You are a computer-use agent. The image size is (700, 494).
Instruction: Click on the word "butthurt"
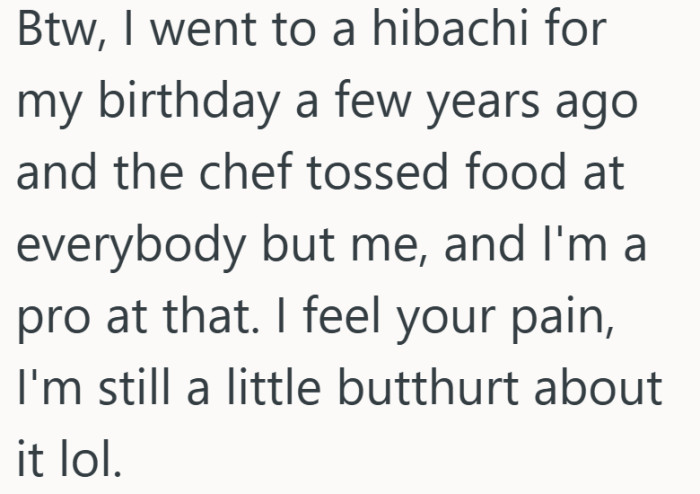click(x=440, y=388)
